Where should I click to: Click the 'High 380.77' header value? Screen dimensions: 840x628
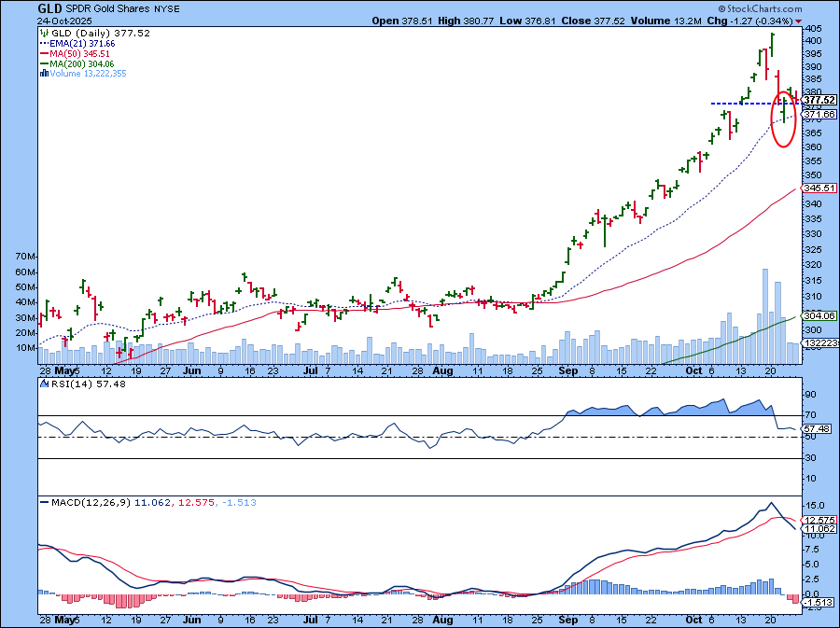pos(466,21)
